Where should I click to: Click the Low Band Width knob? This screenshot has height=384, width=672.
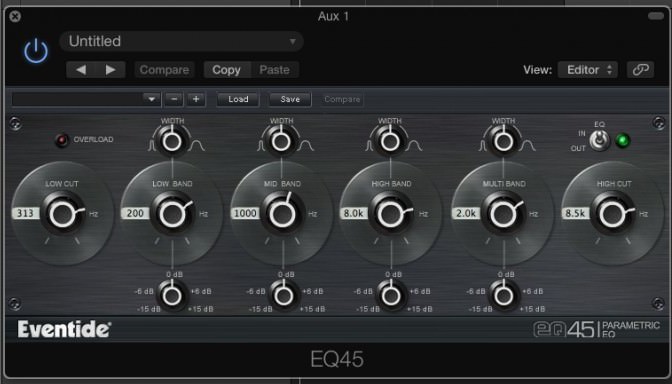(x=172, y=141)
